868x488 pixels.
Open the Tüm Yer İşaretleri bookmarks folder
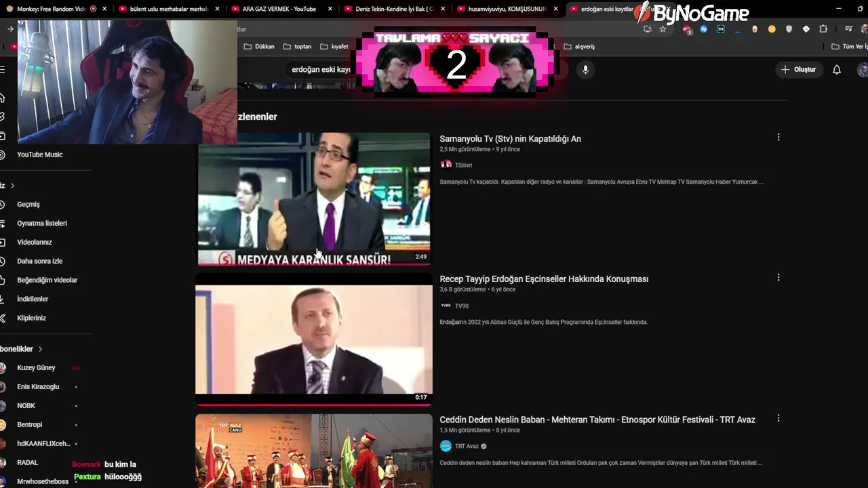pos(850,47)
